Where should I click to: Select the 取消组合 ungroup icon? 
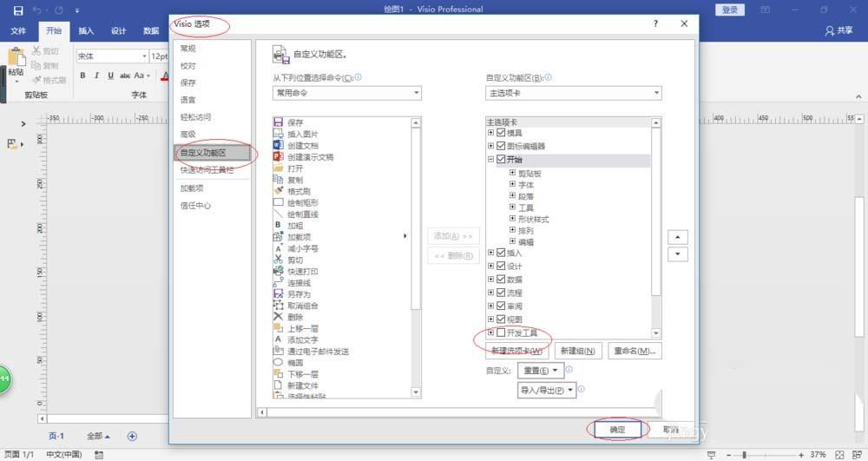pos(279,306)
